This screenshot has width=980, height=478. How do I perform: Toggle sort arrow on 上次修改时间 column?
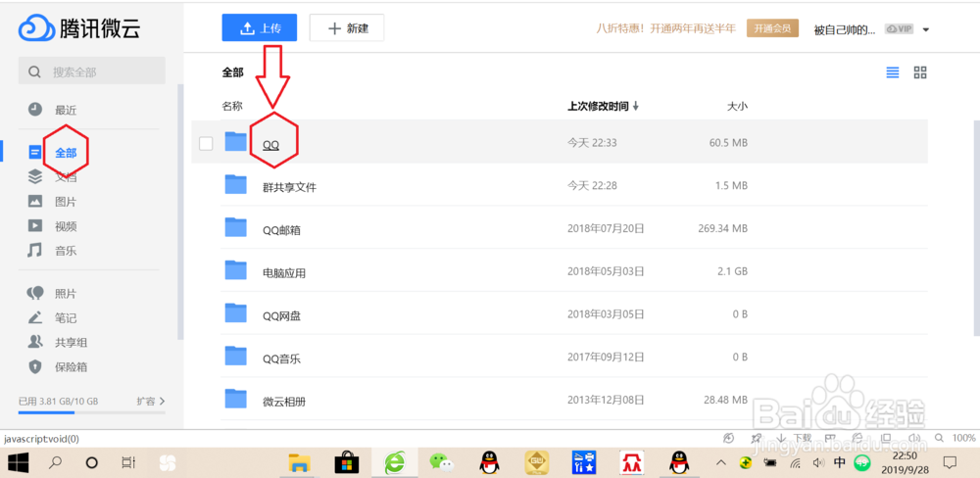coord(636,107)
